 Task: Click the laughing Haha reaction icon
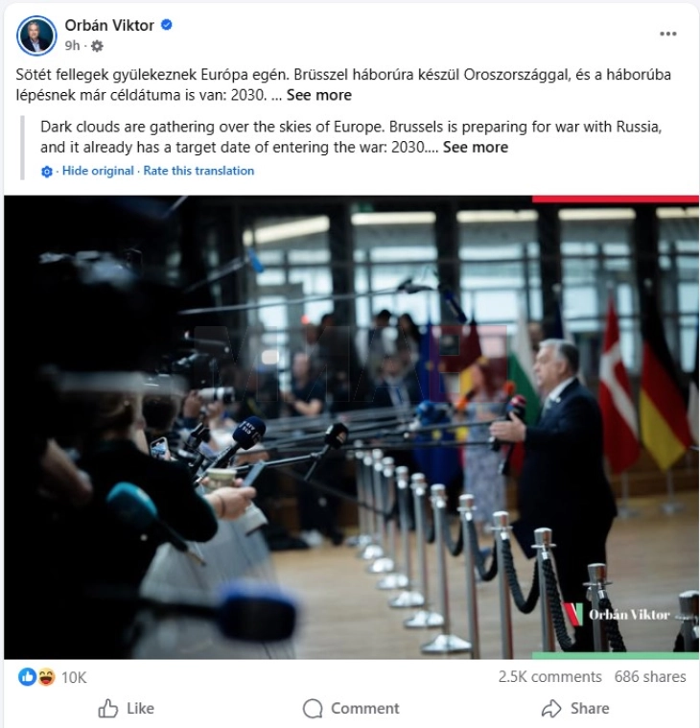coord(46,677)
